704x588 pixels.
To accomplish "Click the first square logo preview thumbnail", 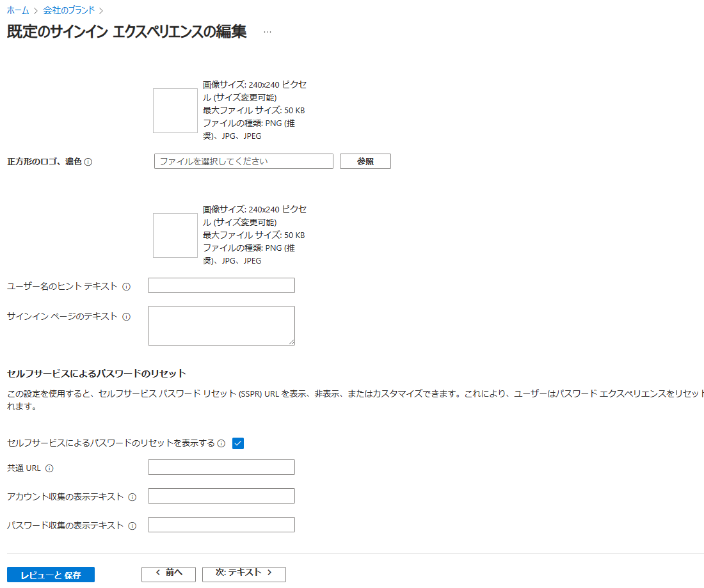I will (x=175, y=111).
